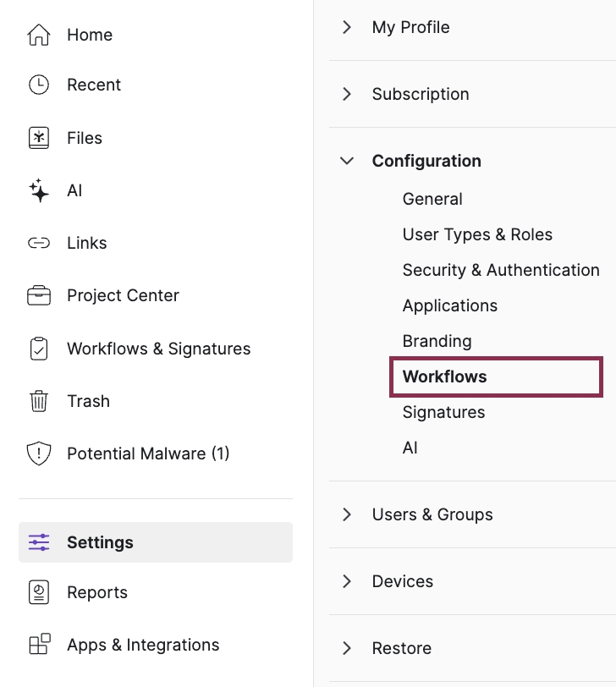
Task: Collapse the Configuration section
Action: pos(347,161)
